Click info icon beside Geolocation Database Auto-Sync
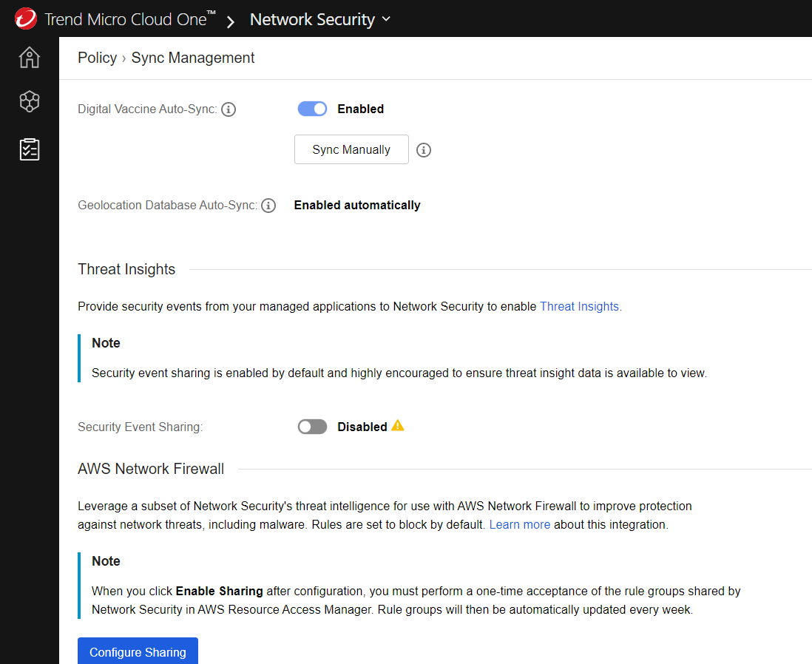The height and width of the screenshot is (664, 812). (x=268, y=206)
